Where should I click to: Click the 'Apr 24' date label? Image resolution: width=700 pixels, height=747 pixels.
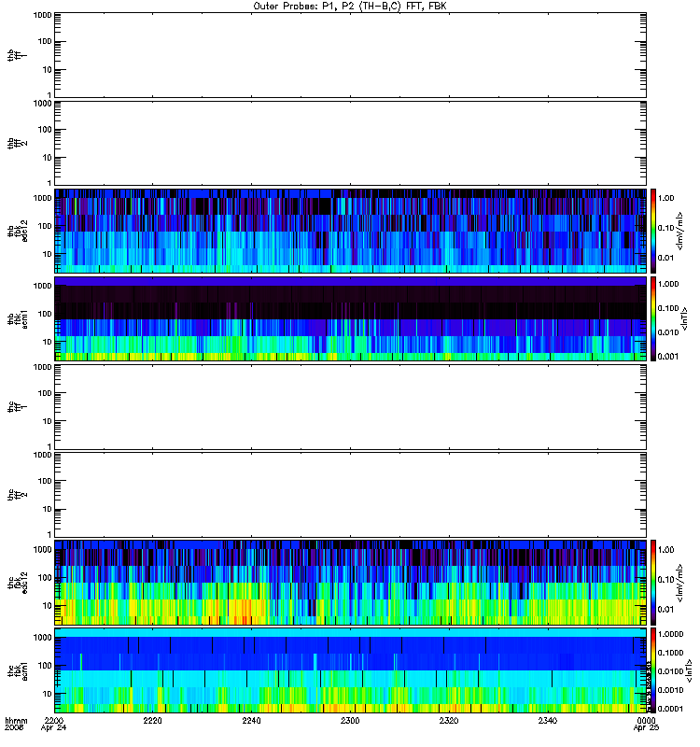click(x=53, y=728)
